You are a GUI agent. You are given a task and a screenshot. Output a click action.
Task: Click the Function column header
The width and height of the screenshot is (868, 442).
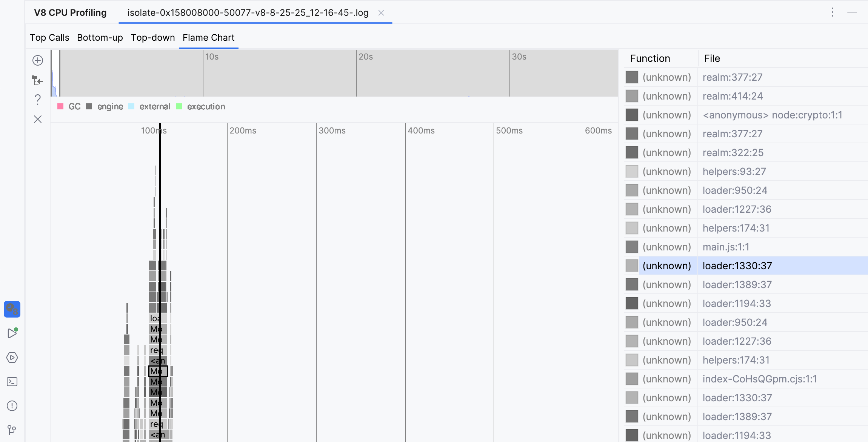[650, 58]
